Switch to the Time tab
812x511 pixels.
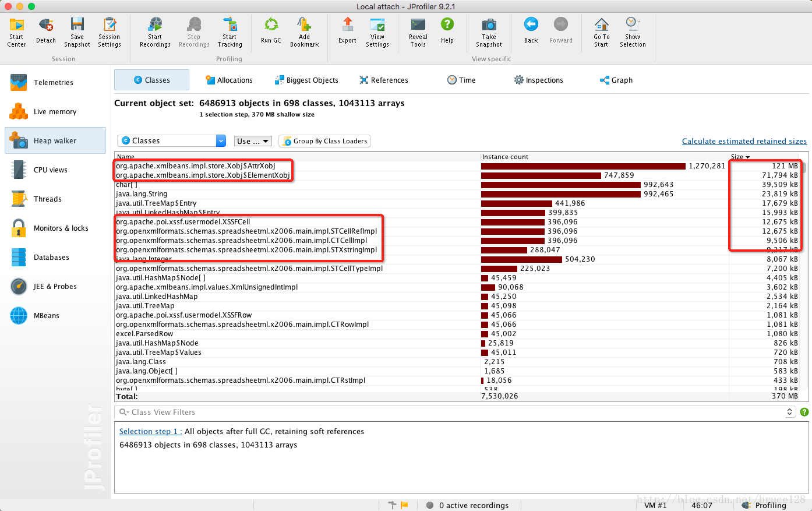pyautogui.click(x=461, y=80)
